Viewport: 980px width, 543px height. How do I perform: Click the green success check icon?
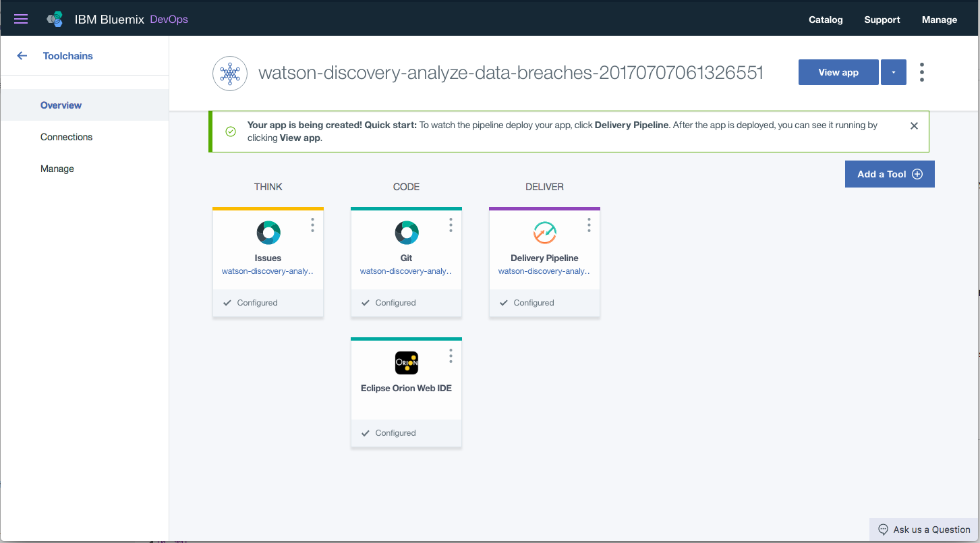click(x=231, y=132)
